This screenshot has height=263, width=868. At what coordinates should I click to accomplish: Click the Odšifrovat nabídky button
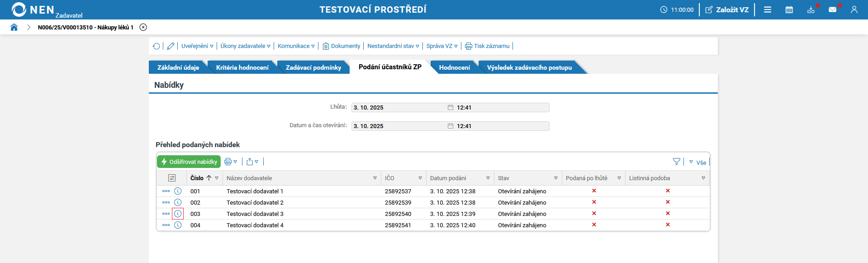[x=189, y=162]
